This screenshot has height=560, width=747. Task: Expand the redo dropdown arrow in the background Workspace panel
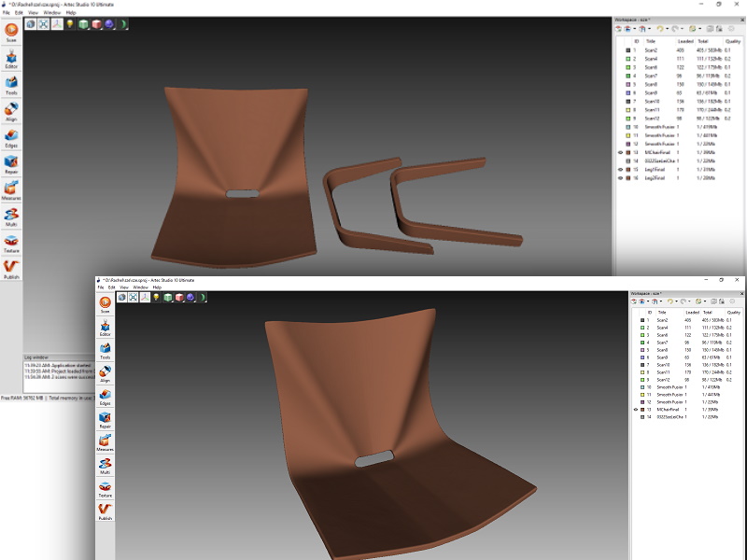click(x=683, y=29)
